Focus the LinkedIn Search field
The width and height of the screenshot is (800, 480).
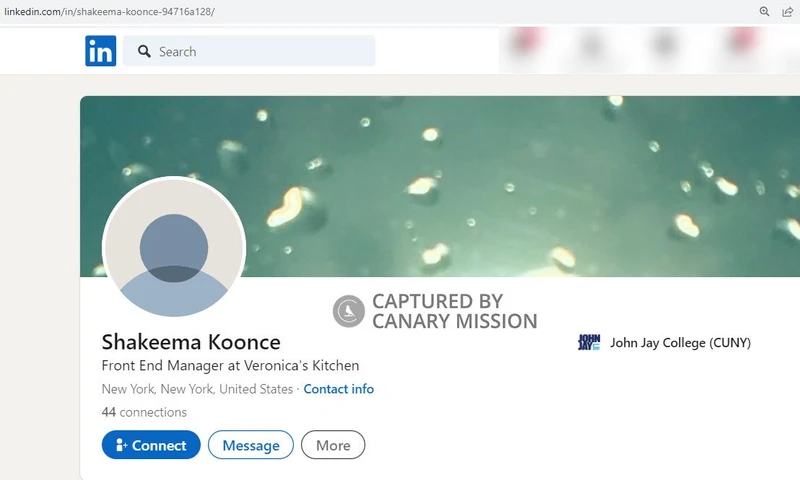click(249, 51)
